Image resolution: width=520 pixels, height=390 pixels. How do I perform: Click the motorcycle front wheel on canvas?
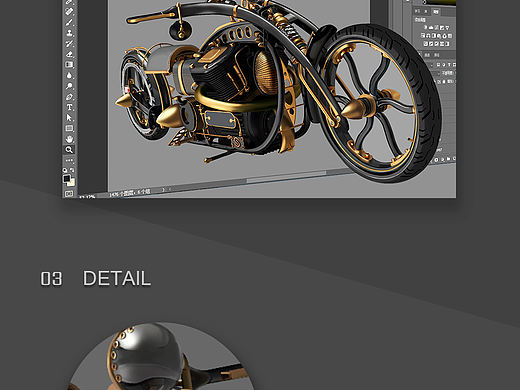[380, 102]
